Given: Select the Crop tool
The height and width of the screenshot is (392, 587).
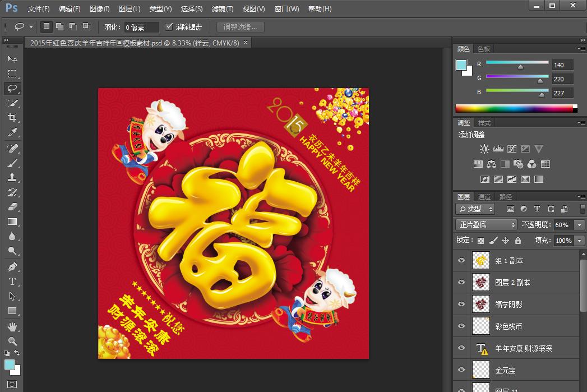Looking at the screenshot, I should click(x=12, y=118).
